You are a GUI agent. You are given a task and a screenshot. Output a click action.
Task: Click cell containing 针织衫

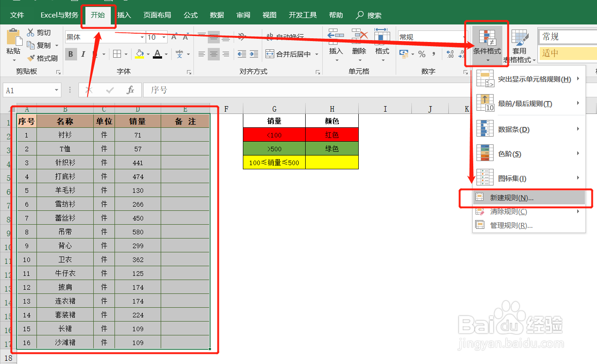pos(65,163)
